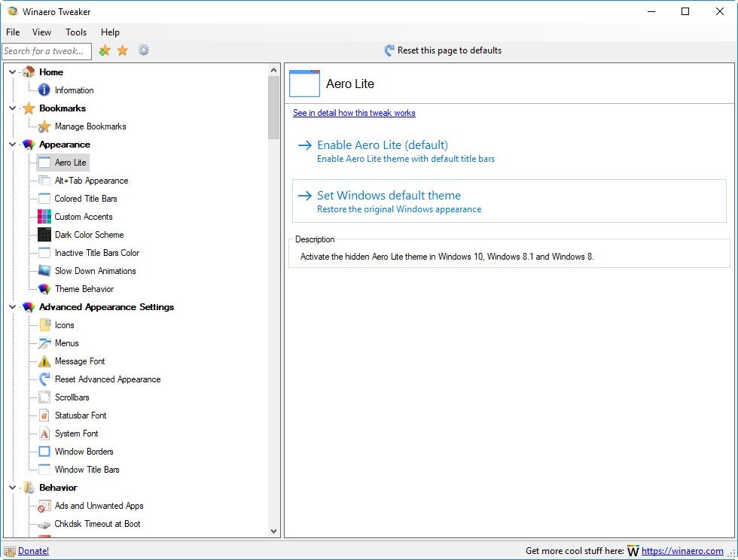Click the Winaero W logo icon
Screen dimensions: 738x560
pyautogui.click(x=633, y=551)
